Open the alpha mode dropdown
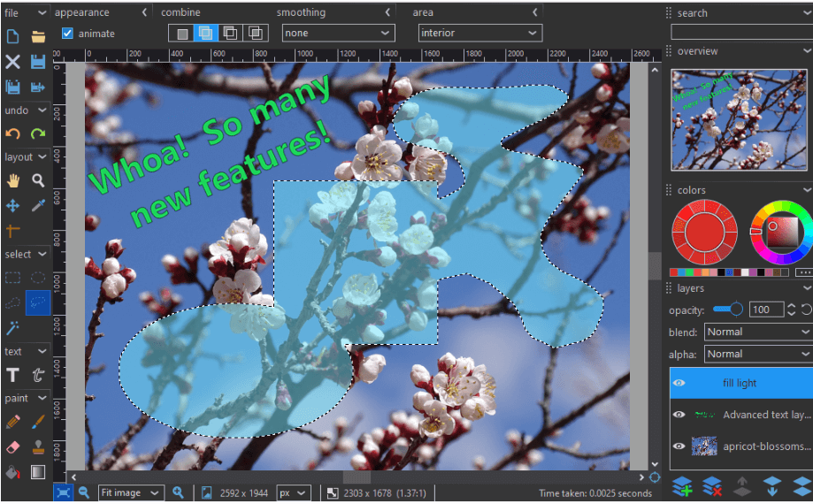Viewport: 813px width, 504px height. (758, 355)
